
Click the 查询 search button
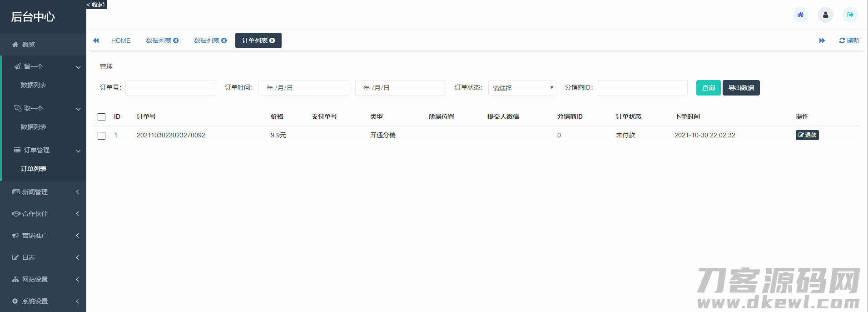[x=708, y=88]
